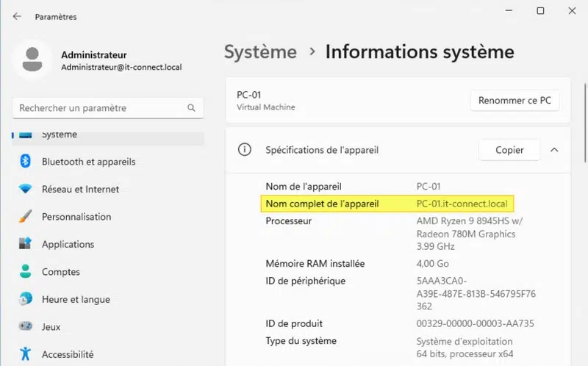The image size is (588, 366).
Task: Click the PC-01.it-connect.local value
Action: [x=462, y=204]
